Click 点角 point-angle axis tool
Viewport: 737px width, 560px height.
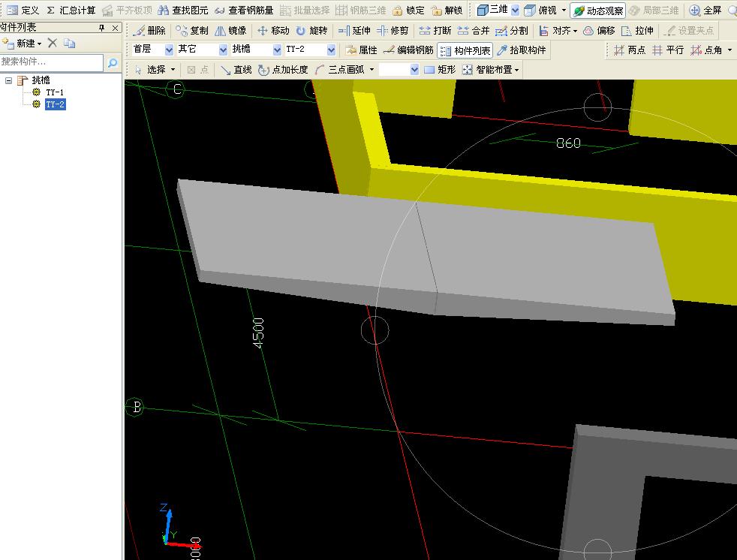706,50
